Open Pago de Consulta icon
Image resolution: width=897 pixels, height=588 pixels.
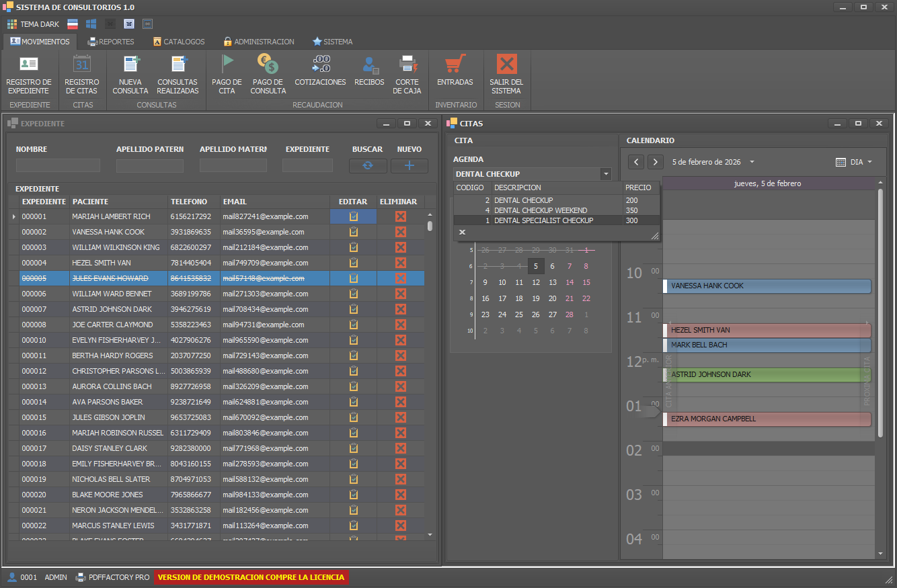click(268, 65)
